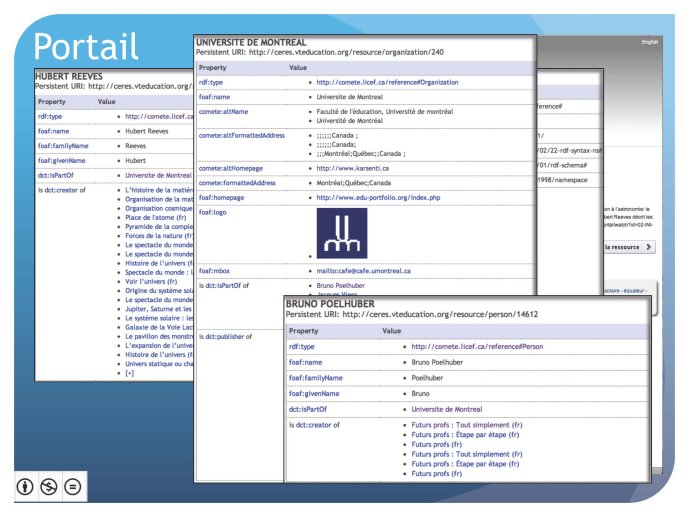Open the 'Jupiter, Saturne et les' link
This screenshot has height=517, width=689.
(159, 309)
